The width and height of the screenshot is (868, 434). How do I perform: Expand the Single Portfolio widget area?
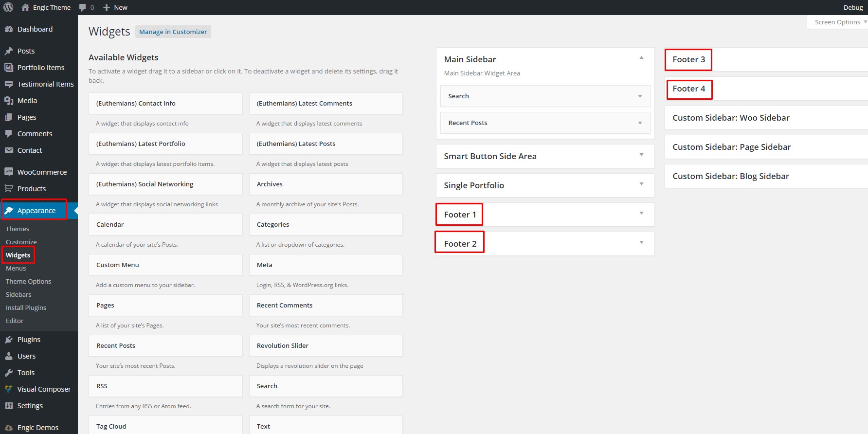[x=641, y=184]
